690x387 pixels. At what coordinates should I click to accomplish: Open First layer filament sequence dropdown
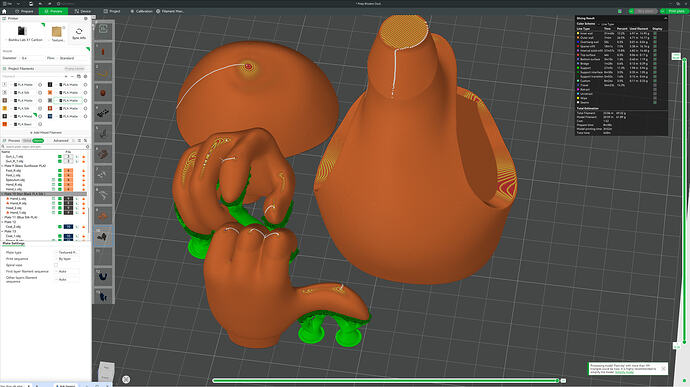pyautogui.click(x=68, y=272)
